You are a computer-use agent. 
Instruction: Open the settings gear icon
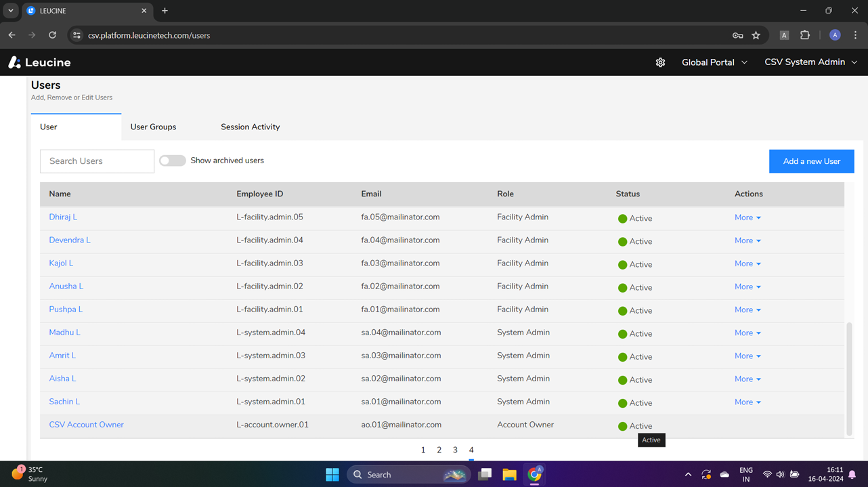(660, 62)
